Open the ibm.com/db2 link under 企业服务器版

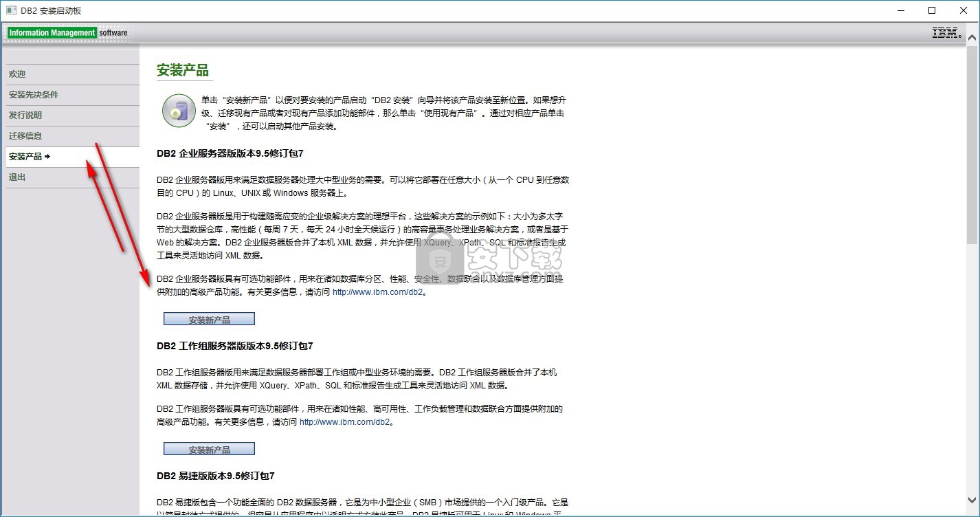[377, 292]
